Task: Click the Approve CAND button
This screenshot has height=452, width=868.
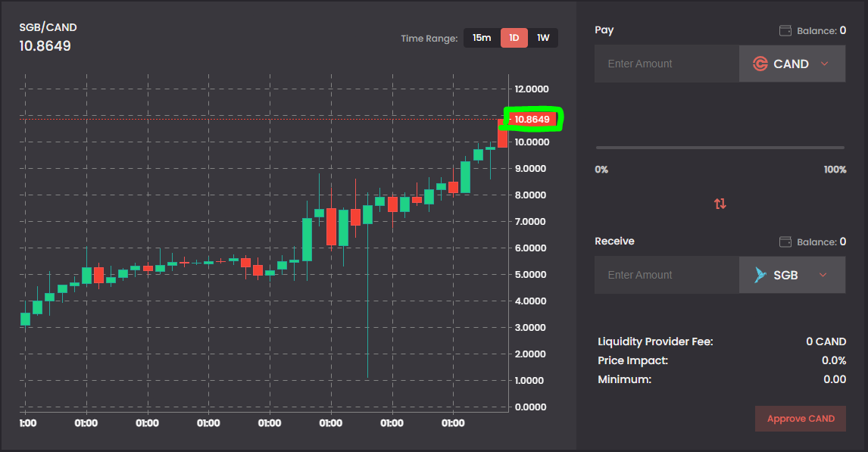Action: pos(801,419)
